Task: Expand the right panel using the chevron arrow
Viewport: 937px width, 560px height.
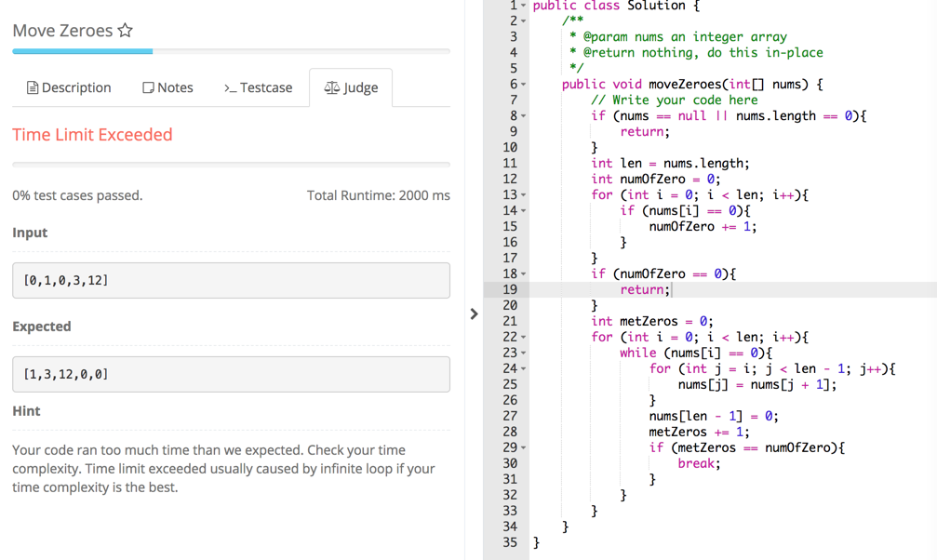Action: [474, 314]
